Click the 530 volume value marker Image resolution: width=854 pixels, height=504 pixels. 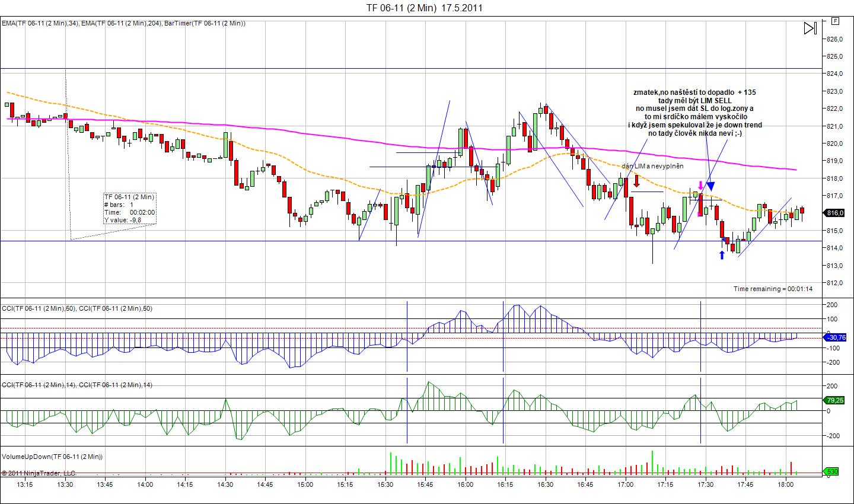point(831,472)
